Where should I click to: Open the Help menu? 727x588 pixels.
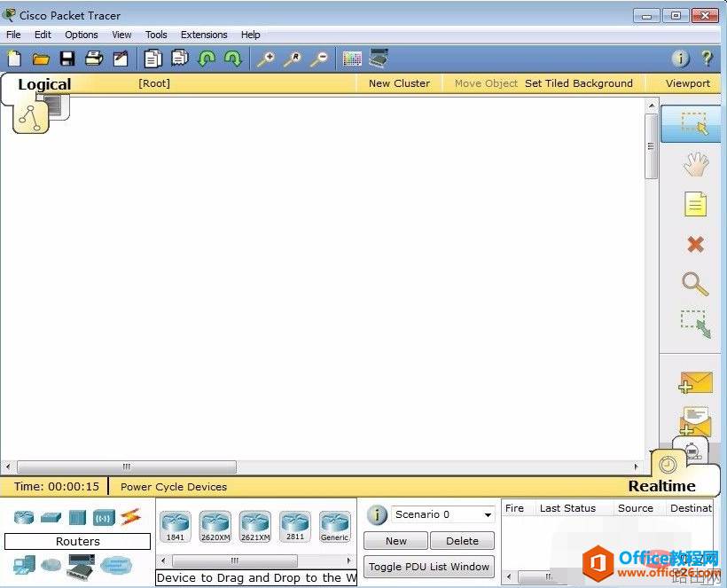[x=250, y=35]
